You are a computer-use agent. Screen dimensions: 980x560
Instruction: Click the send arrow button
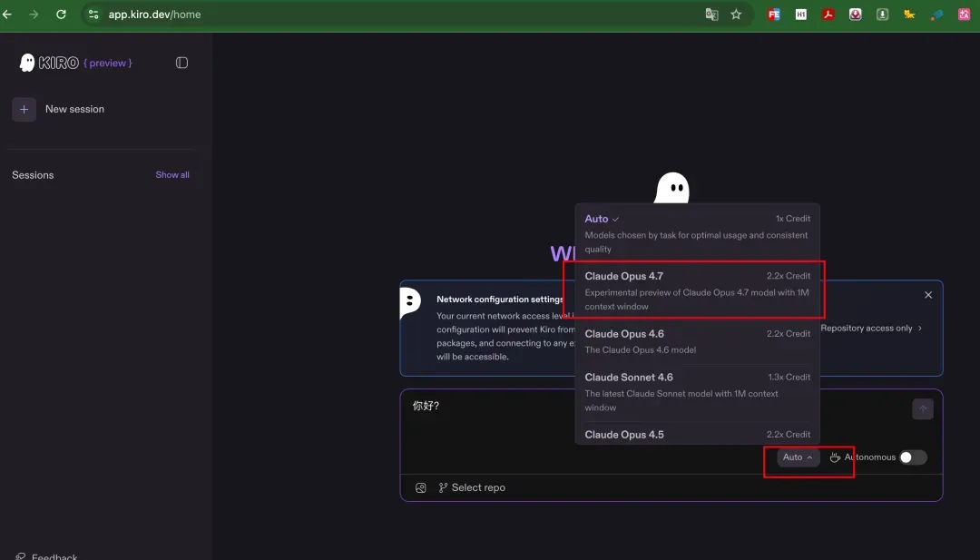(x=923, y=409)
